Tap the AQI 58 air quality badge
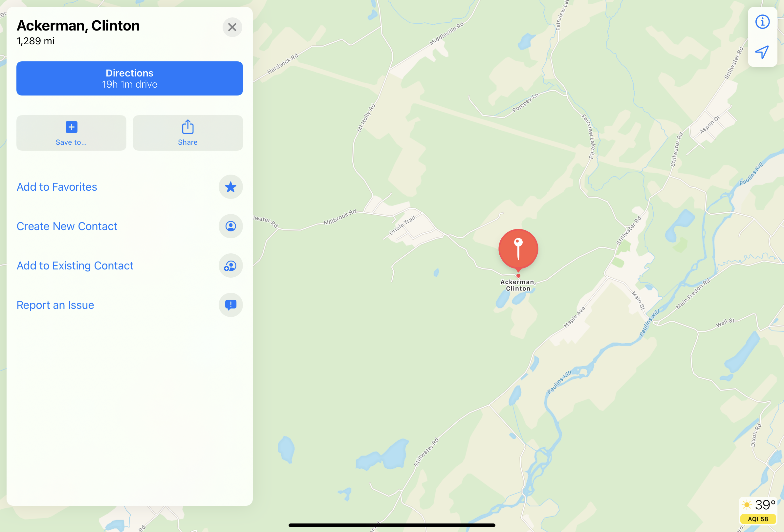784x532 pixels. [x=758, y=519]
